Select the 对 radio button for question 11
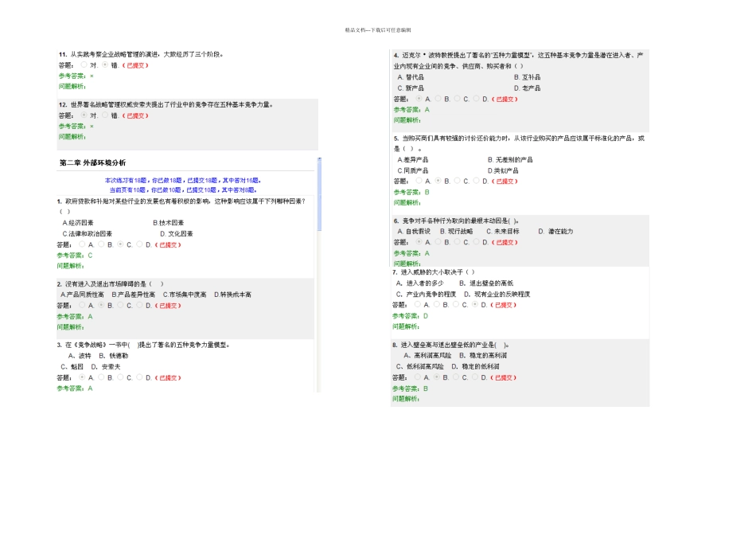 click(84, 64)
